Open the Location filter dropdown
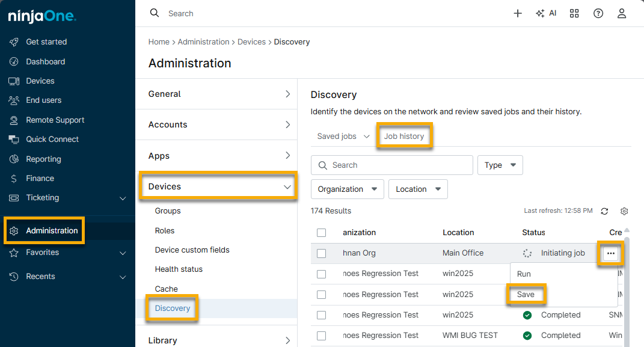Image resolution: width=644 pixels, height=347 pixels. (x=418, y=189)
